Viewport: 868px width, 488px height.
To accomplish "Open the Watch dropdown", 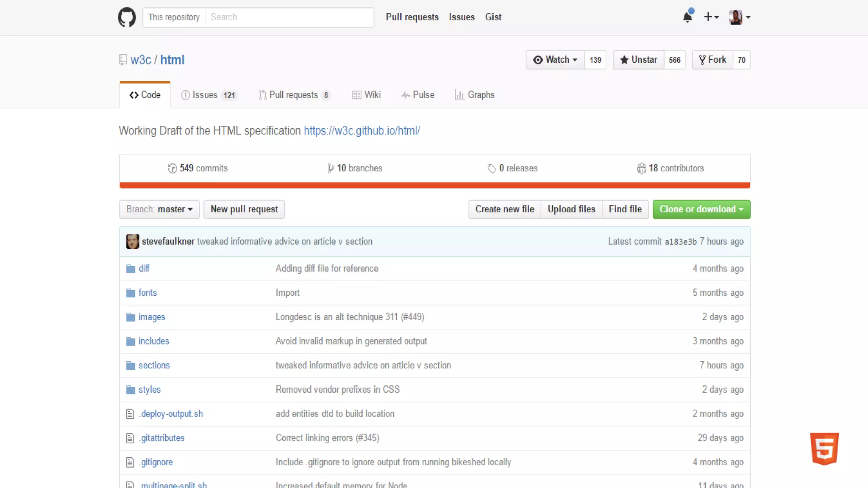I will click(555, 60).
